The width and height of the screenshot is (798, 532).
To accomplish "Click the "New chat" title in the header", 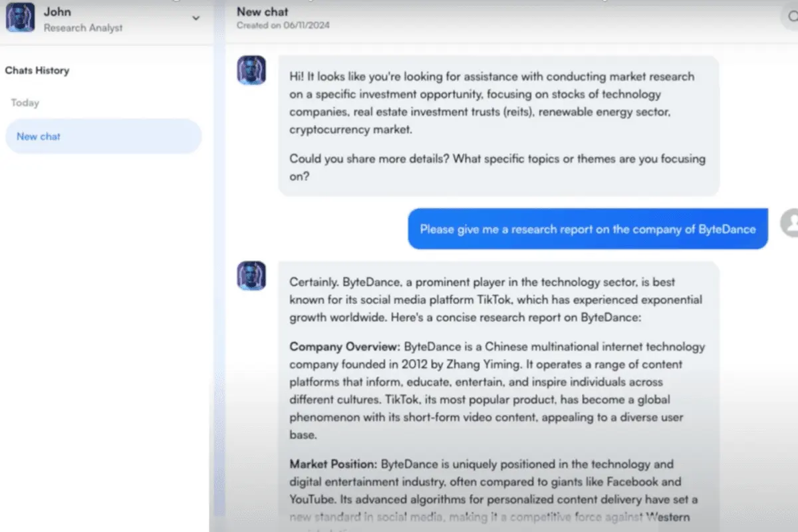I will pos(263,11).
